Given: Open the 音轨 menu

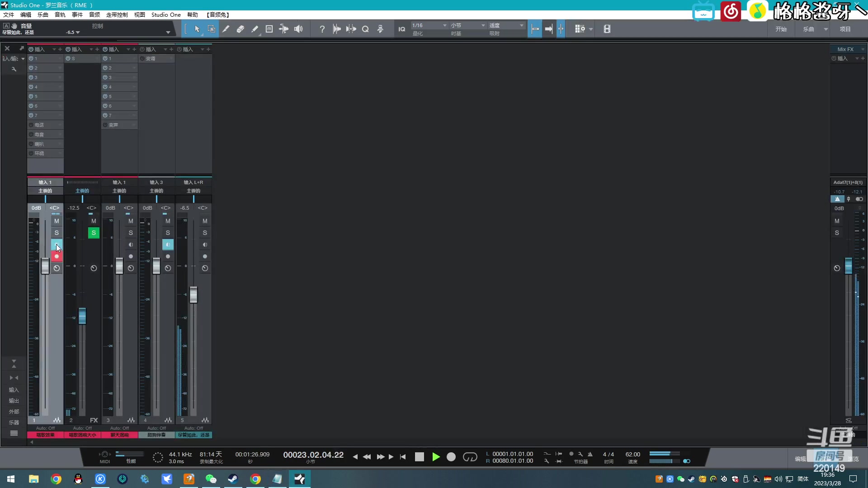Looking at the screenshot, I should (60, 14).
